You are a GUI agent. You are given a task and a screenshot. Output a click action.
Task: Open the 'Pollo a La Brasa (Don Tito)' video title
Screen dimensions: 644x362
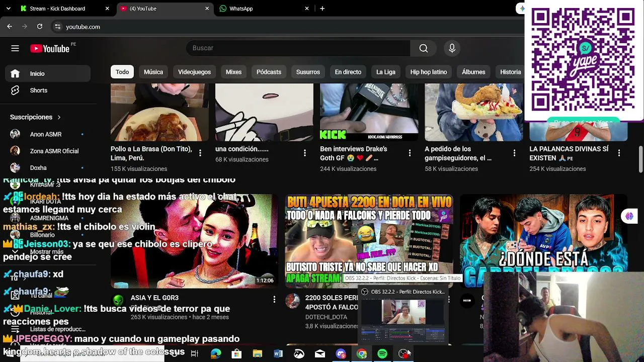pos(151,153)
